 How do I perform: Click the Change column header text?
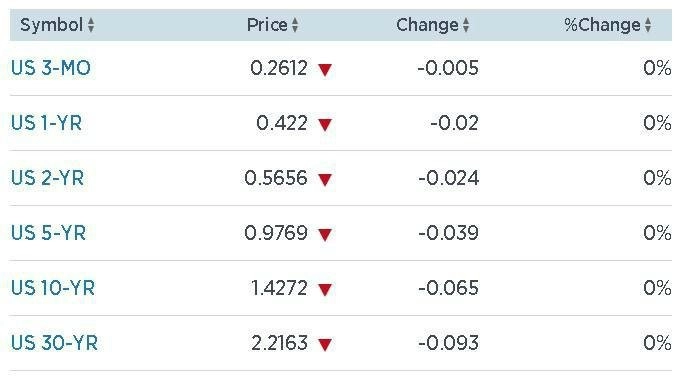click(427, 25)
